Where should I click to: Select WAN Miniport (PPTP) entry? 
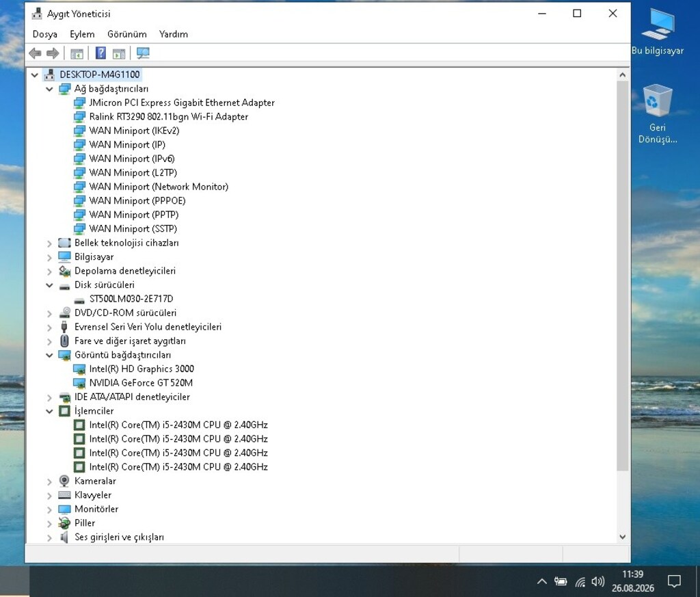click(134, 215)
